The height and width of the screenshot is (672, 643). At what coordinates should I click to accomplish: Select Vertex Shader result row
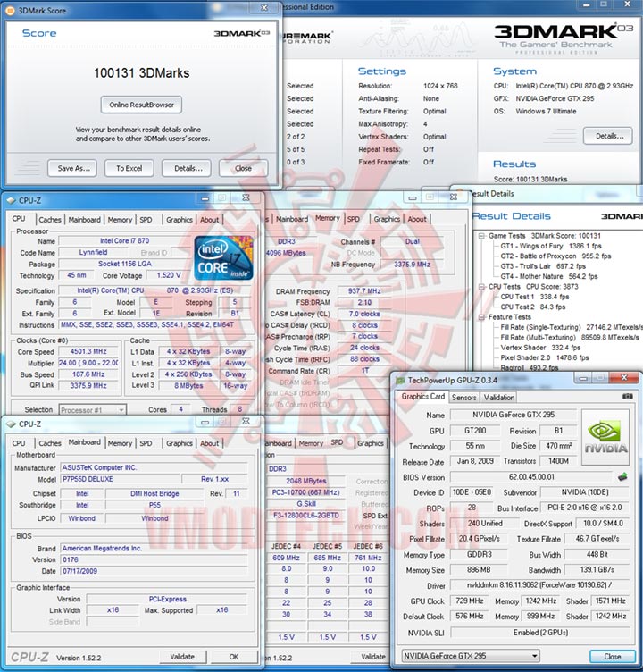(540, 348)
